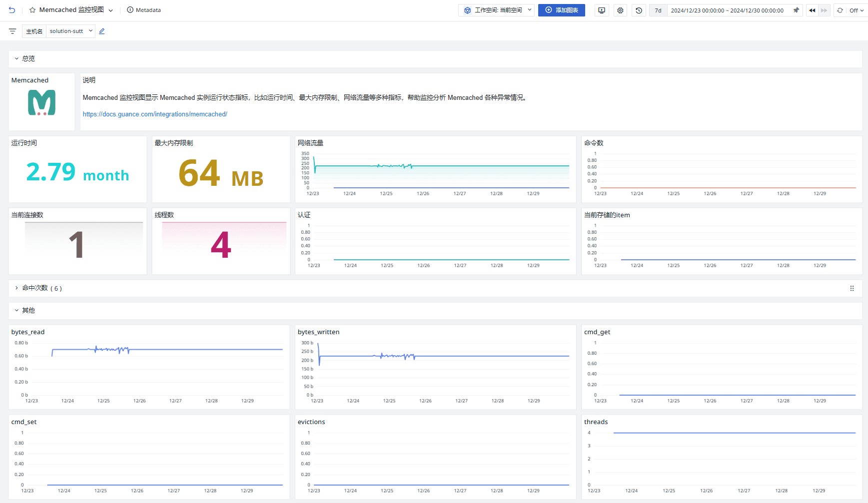Open the settings gear icon
Screen dimensions: 868x503
620,10
